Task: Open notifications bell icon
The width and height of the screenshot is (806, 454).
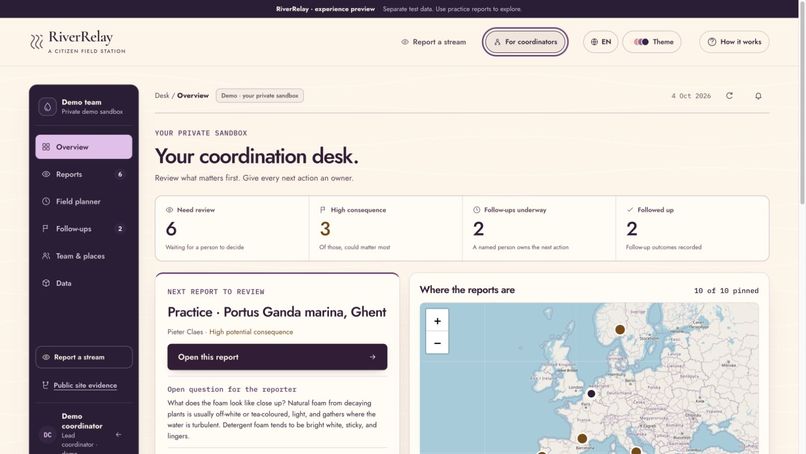Action: pyautogui.click(x=758, y=96)
